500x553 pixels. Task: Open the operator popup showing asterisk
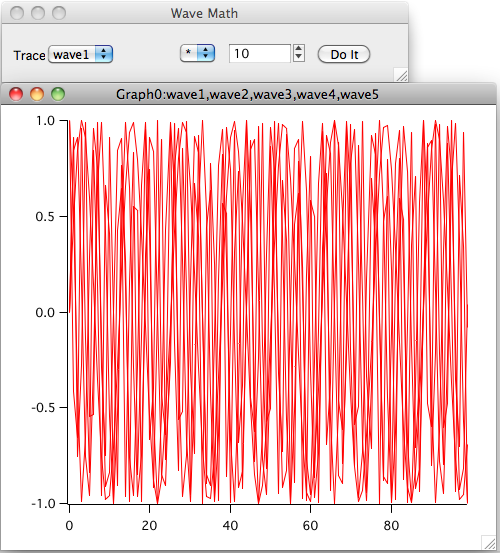click(x=197, y=54)
